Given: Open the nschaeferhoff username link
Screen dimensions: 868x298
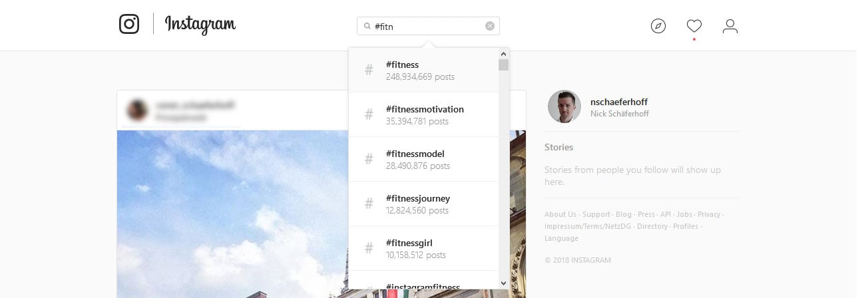Looking at the screenshot, I should coord(619,102).
